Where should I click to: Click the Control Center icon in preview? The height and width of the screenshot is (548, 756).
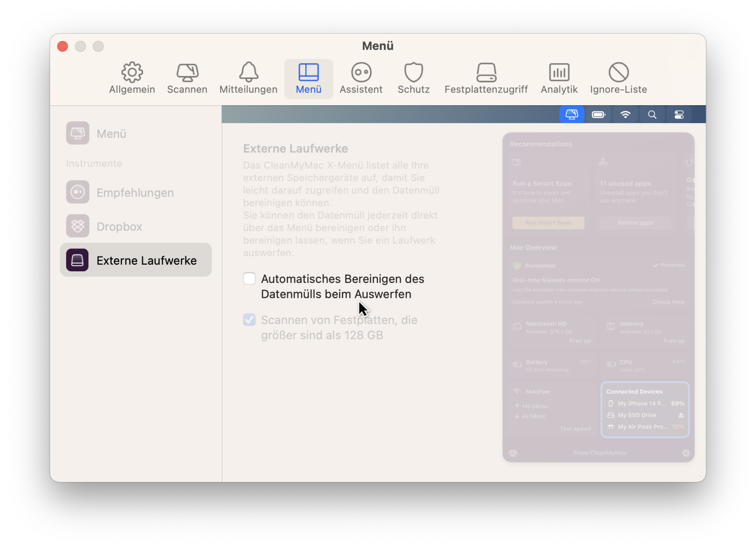pyautogui.click(x=679, y=115)
